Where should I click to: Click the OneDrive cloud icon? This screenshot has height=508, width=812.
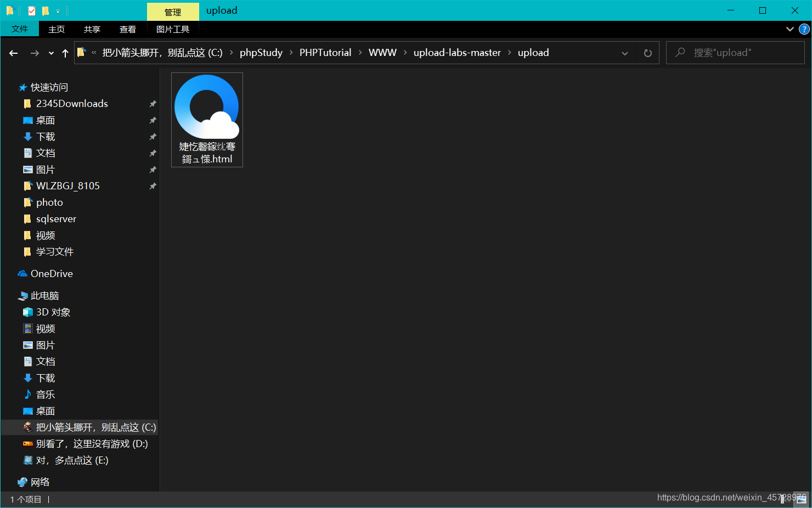click(x=22, y=274)
